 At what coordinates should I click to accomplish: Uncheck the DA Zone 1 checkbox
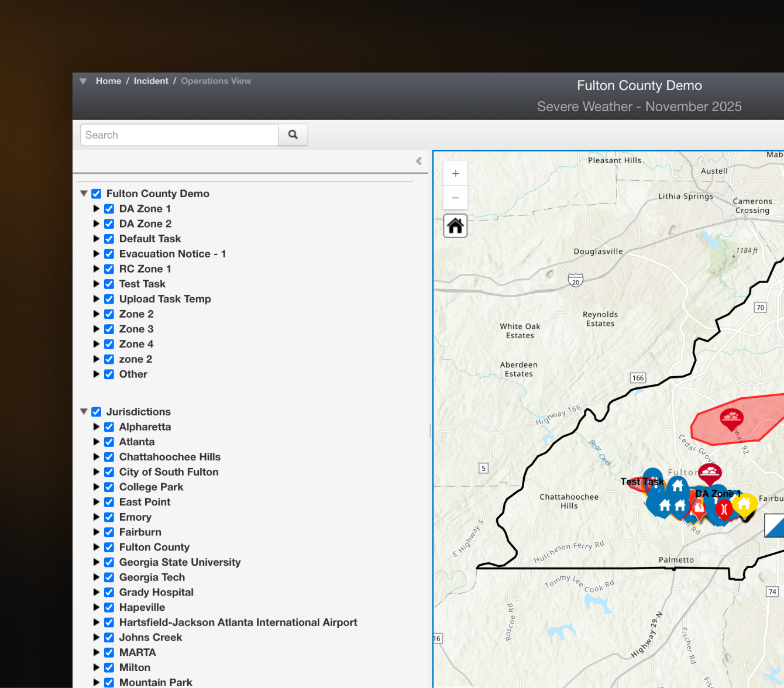tap(109, 209)
